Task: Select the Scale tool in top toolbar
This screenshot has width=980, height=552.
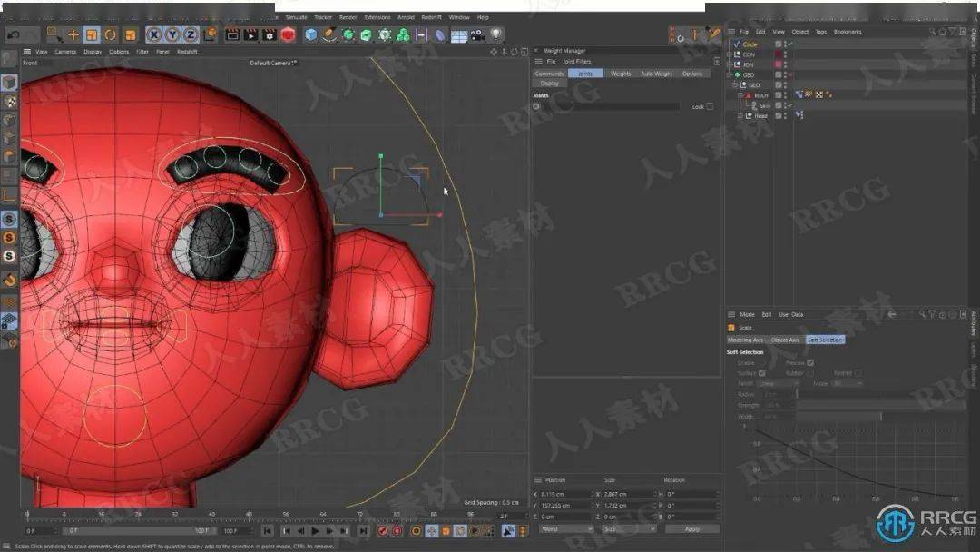Action: [92, 34]
